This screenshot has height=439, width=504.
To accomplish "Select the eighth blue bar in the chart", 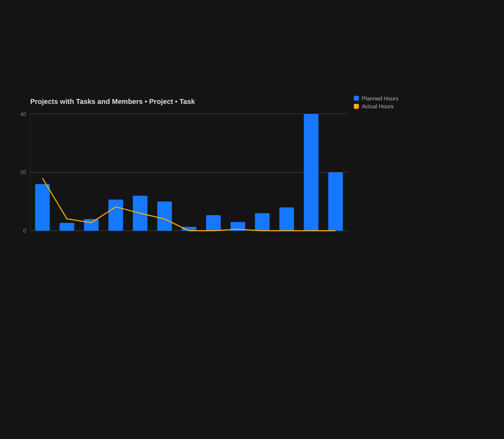I will [x=214, y=223].
